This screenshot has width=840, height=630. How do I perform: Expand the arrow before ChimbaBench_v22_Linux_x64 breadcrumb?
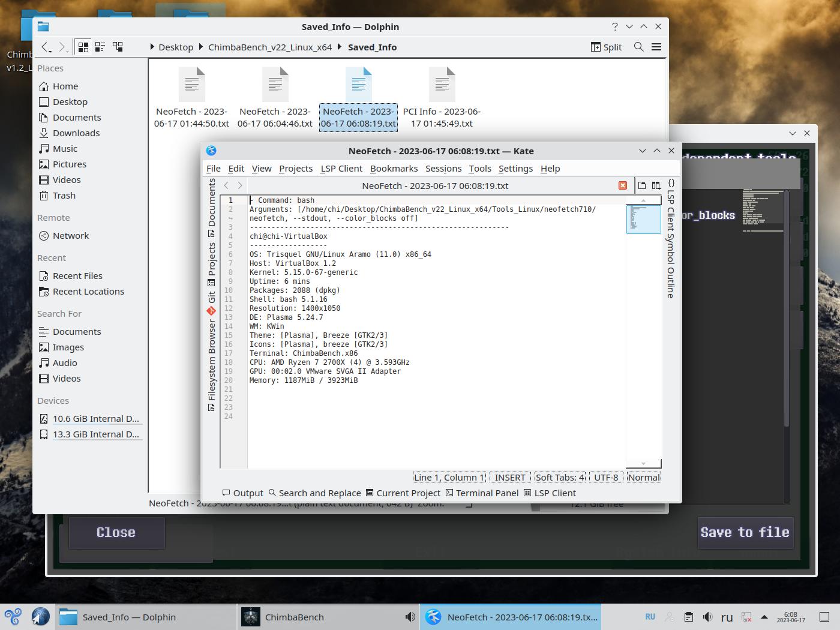[x=202, y=47]
